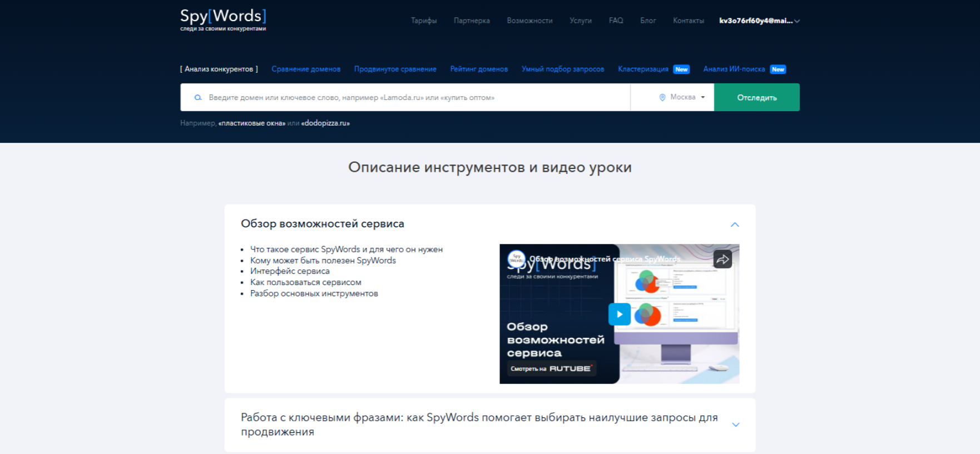Viewport: 980px width, 454px height.
Task: Click the «пластиковые окна» example link
Action: click(252, 123)
